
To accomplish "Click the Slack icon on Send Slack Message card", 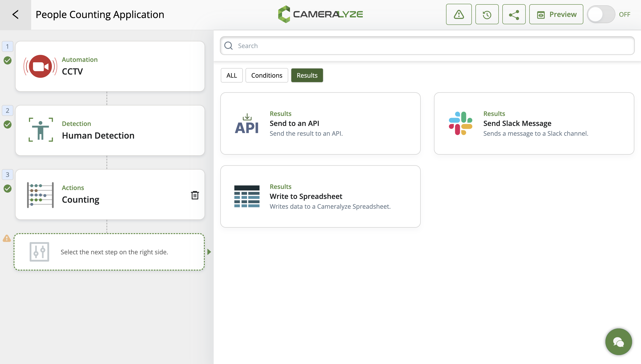I will 461,123.
